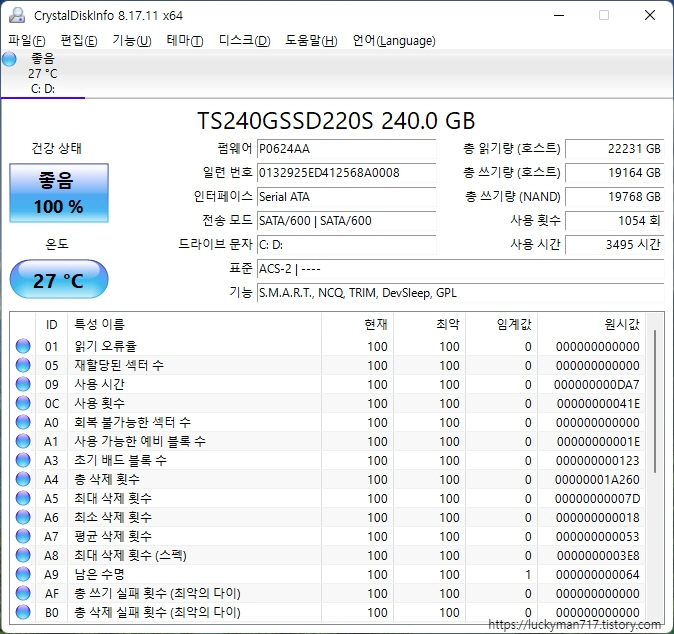Screen dimensions: 674x634
Task: Open the 언어(Language) menu
Action: tap(394, 40)
